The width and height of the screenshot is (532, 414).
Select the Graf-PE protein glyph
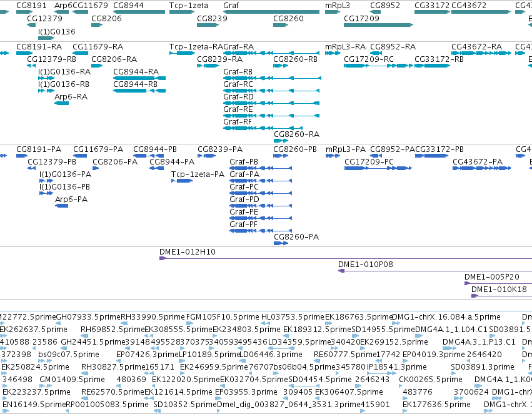pyautogui.click(x=261, y=218)
